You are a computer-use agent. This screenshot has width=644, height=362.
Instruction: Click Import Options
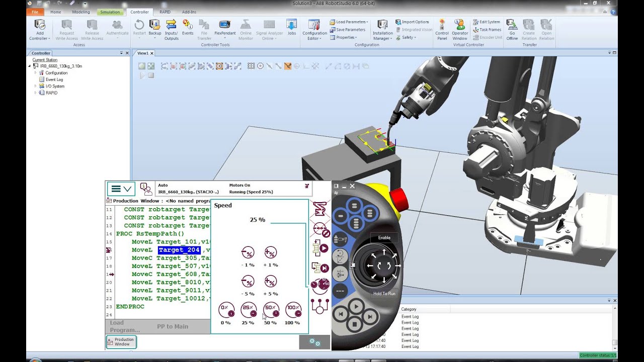pyautogui.click(x=413, y=22)
